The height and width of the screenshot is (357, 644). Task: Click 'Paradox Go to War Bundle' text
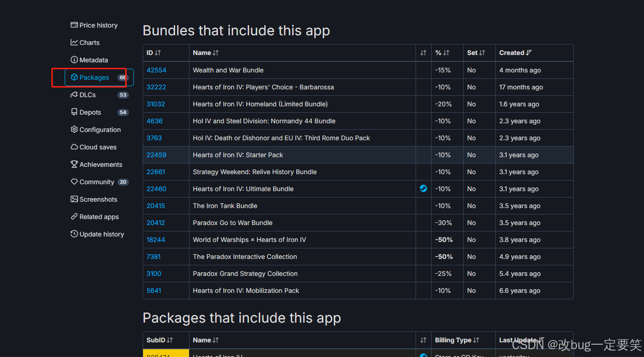[x=233, y=223]
